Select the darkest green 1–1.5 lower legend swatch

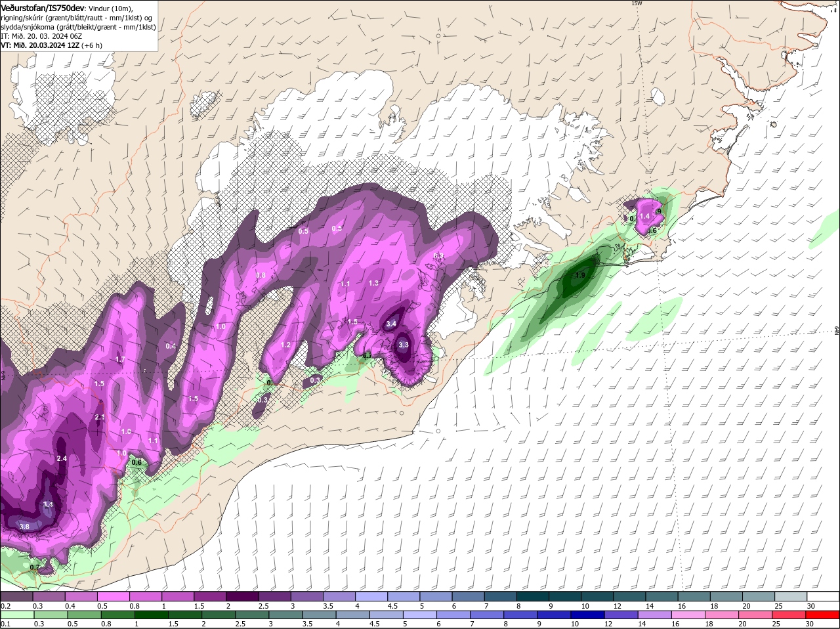(152, 615)
